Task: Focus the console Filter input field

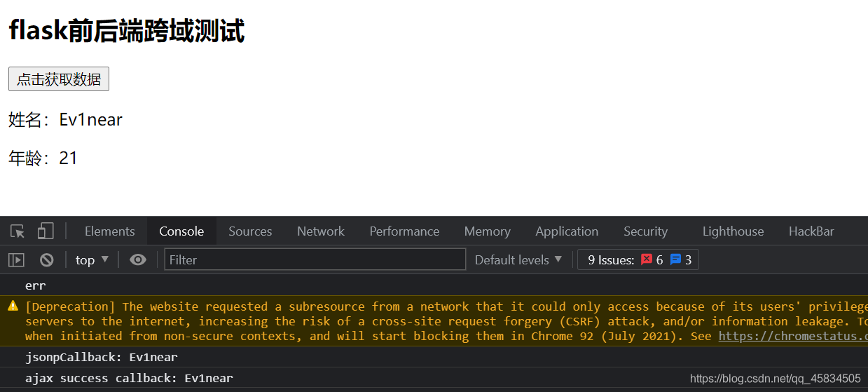Action: pos(315,259)
